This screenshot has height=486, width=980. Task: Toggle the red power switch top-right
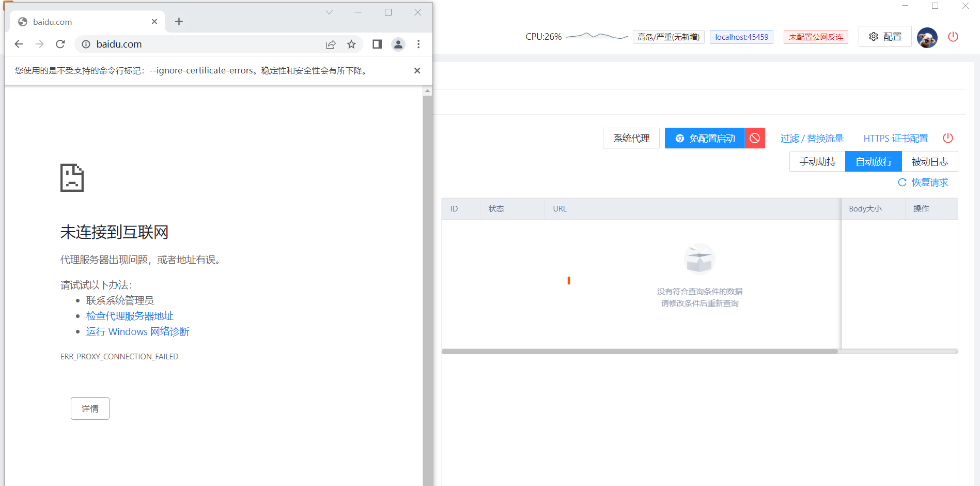coord(953,37)
